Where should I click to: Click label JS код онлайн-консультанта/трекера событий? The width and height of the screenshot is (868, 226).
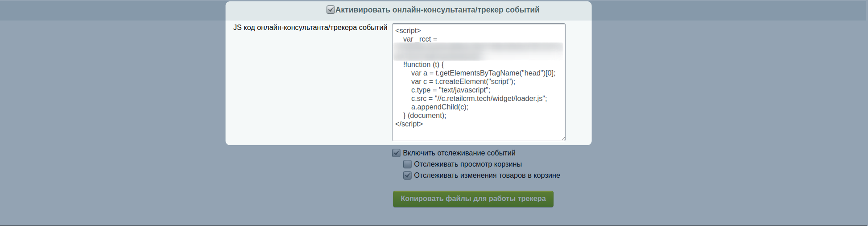(x=310, y=28)
